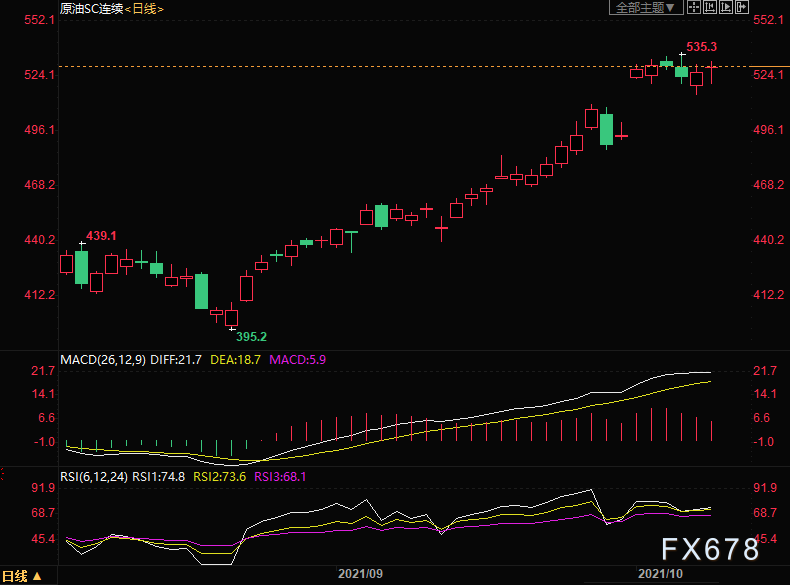Open the 日线 period selector at bottom left
790x585 pixels.
[22, 576]
